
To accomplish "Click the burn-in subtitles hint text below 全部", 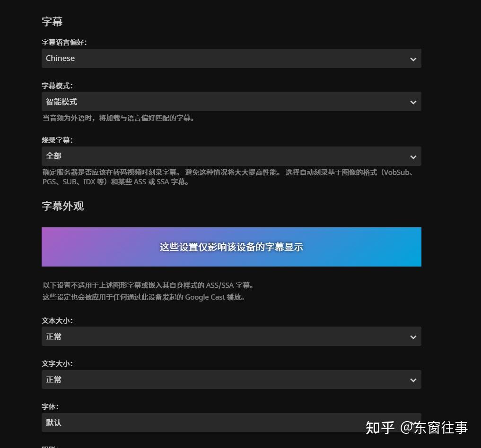I will pos(231,177).
